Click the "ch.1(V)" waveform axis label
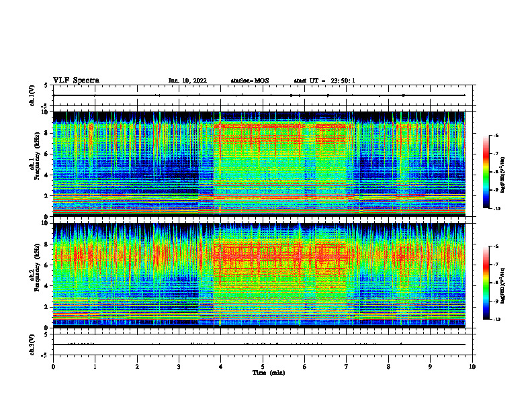532x411 pixels. point(32,95)
